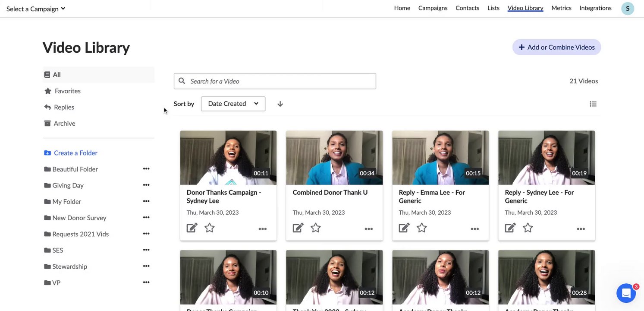Click the Combined Donor Thank U title
The width and height of the screenshot is (644, 311).
[330, 192]
